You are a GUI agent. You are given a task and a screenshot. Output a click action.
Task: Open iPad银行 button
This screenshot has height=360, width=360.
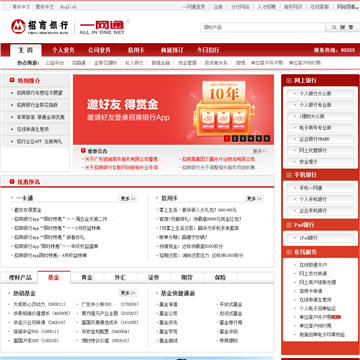click(x=320, y=238)
